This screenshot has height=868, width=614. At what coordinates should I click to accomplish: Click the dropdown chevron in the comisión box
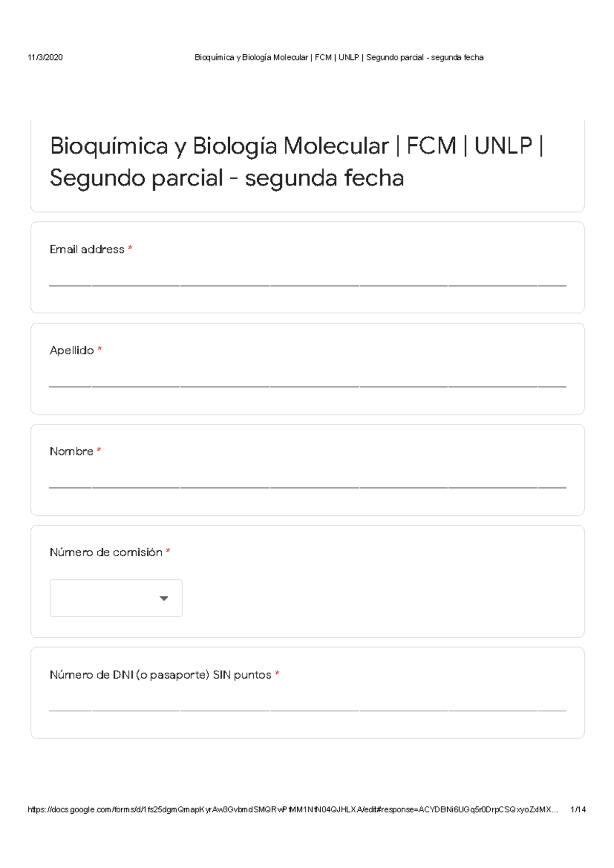[164, 598]
